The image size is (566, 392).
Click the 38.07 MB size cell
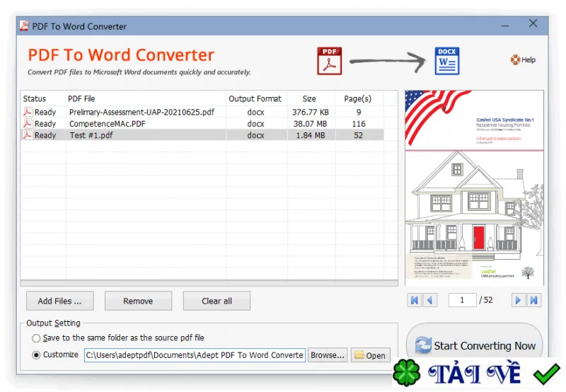pos(311,124)
